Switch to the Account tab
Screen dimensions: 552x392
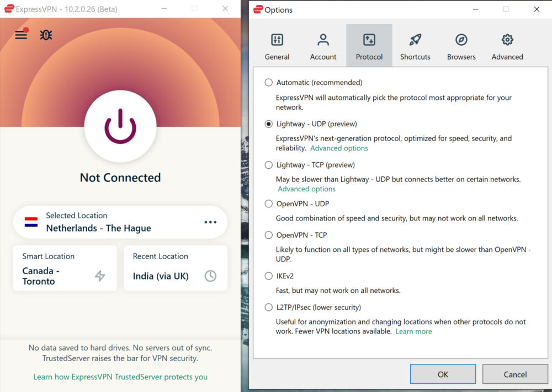pos(323,45)
